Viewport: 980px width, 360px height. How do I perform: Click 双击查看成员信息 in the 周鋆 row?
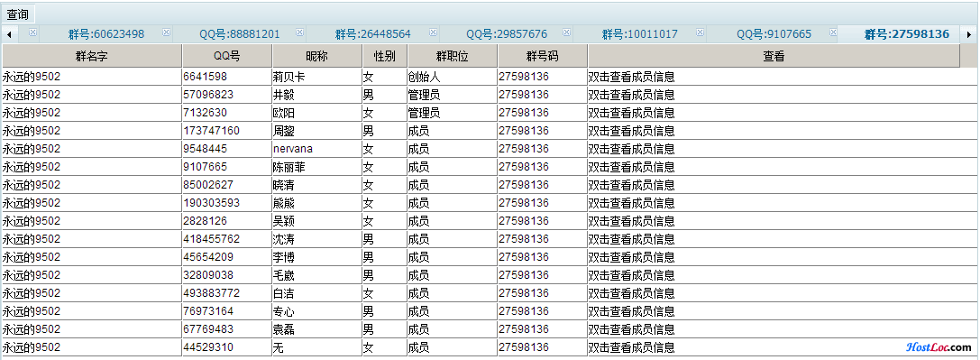click(x=631, y=131)
